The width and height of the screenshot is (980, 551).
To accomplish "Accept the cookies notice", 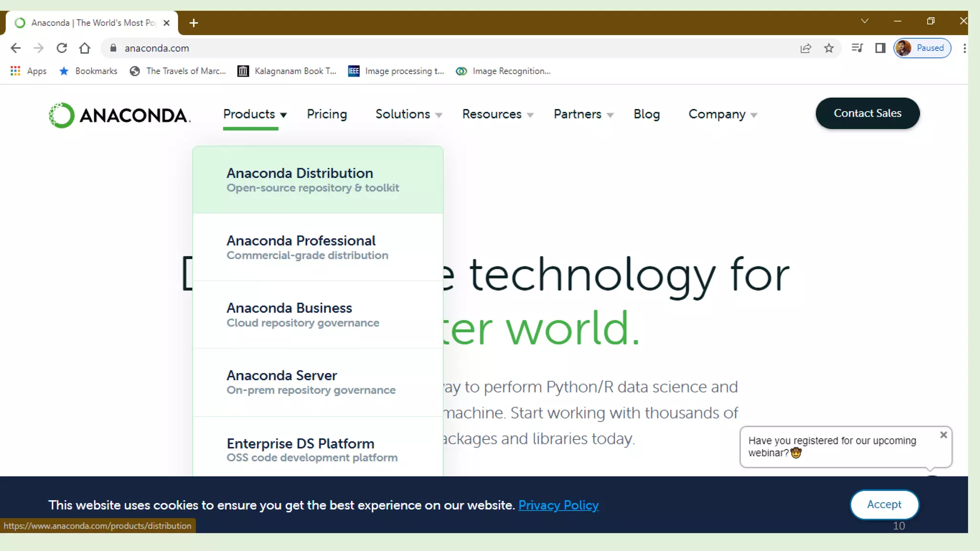I will click(x=884, y=504).
